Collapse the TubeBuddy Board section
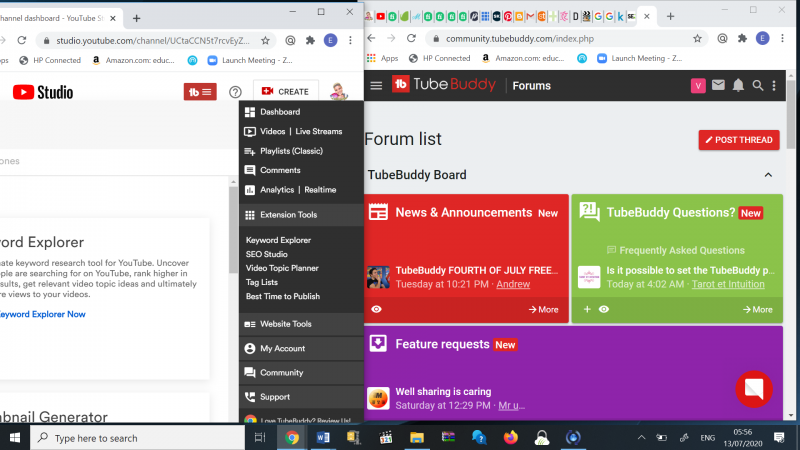This screenshot has height=450, width=800. click(768, 175)
